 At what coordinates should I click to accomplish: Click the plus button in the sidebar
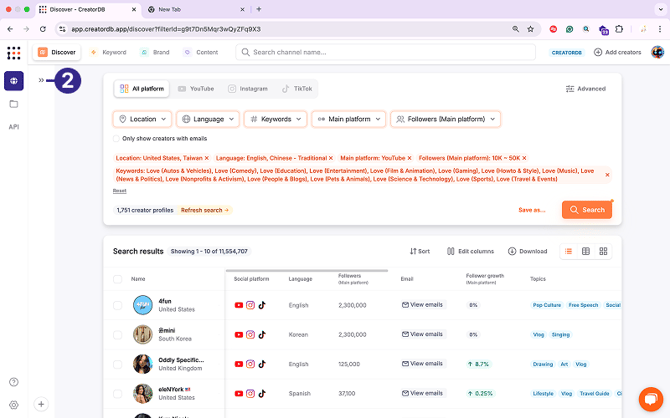coord(41,404)
